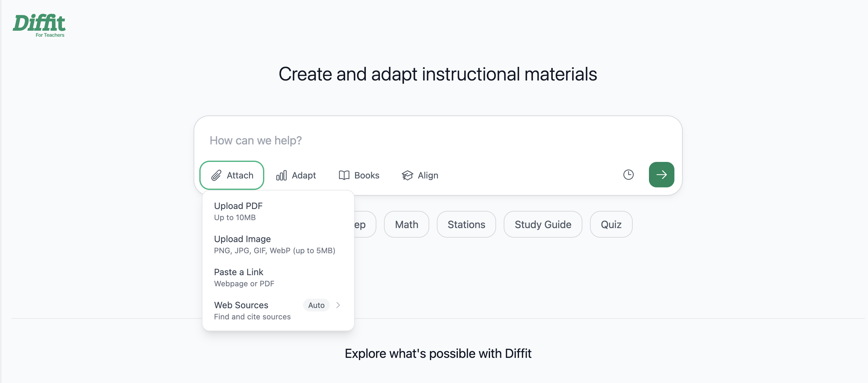
Task: Choose the Study Guide chip
Action: [543, 224]
